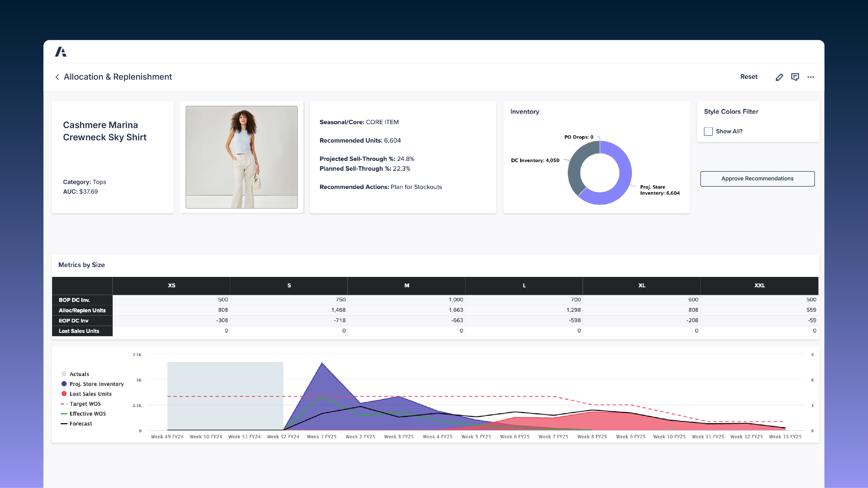Click the Anaplan logo icon
Screen dimensions: 868x488
(61, 52)
